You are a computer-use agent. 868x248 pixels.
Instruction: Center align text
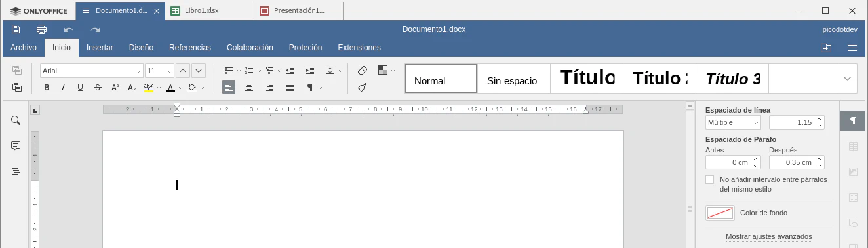point(249,87)
